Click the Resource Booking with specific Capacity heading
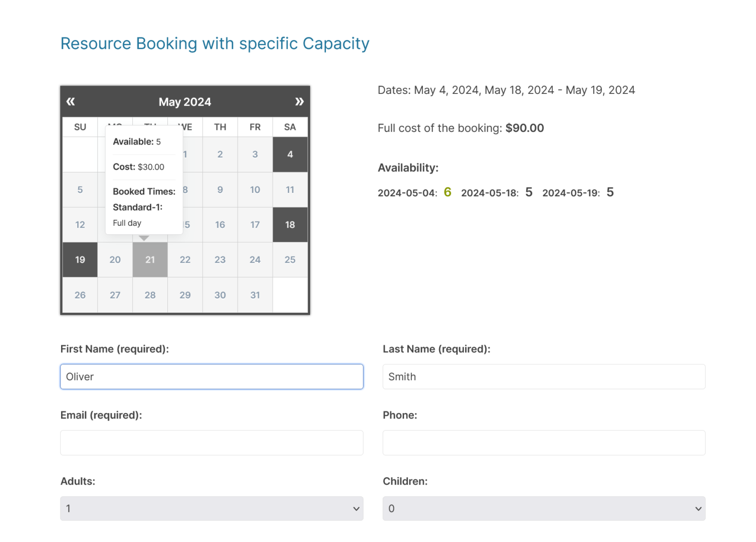 pyautogui.click(x=215, y=43)
